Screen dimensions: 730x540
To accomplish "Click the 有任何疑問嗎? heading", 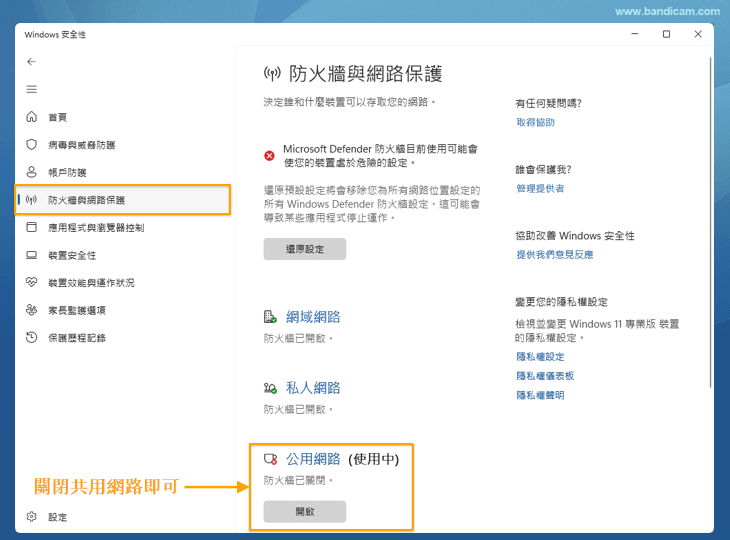I will 548,103.
